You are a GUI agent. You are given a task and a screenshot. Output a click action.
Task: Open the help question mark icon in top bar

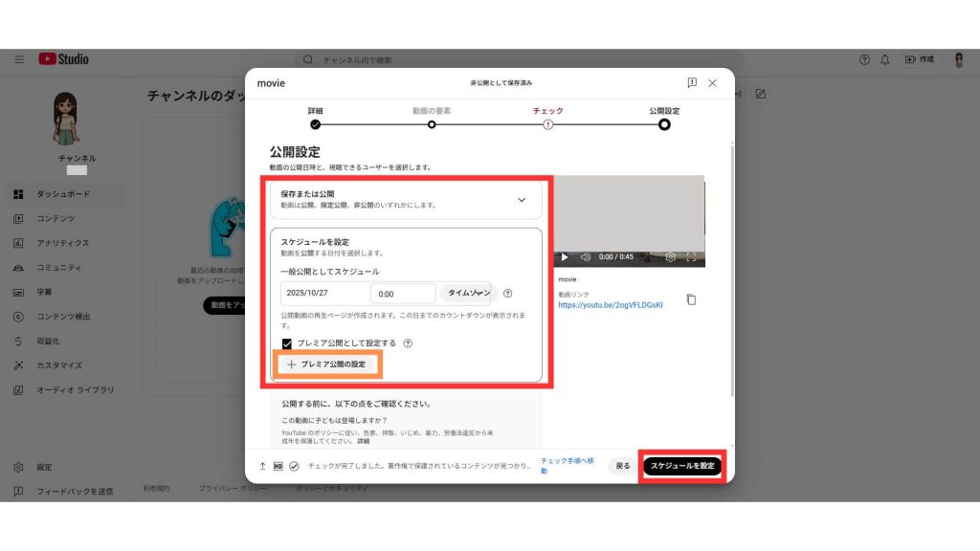click(x=864, y=59)
